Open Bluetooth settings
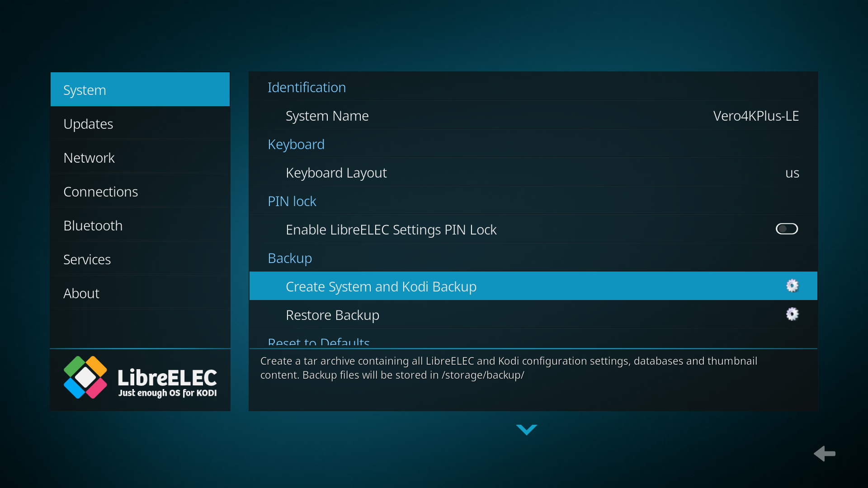This screenshot has width=868, height=488. tap(93, 225)
